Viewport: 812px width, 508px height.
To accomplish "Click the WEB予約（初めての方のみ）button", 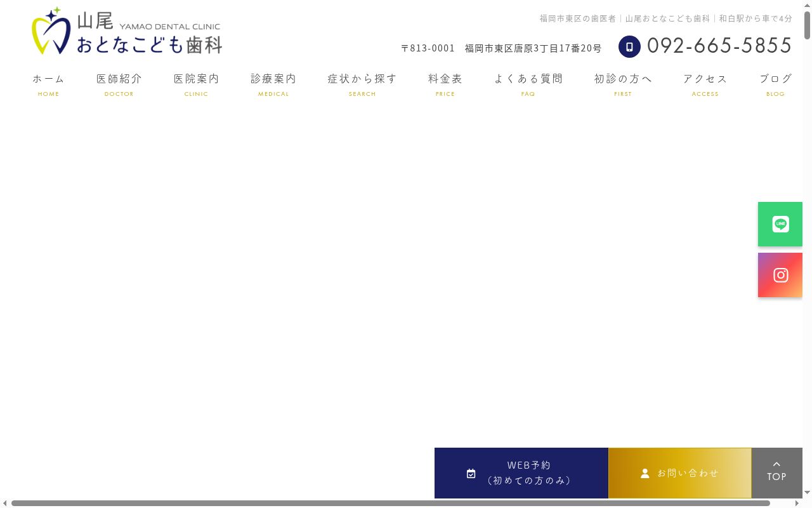I will (521, 473).
